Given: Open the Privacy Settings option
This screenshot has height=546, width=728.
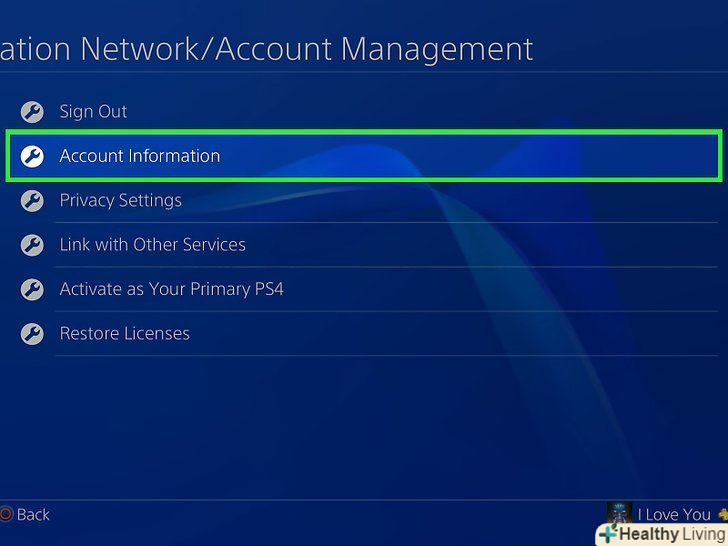Looking at the screenshot, I should coord(120,201).
